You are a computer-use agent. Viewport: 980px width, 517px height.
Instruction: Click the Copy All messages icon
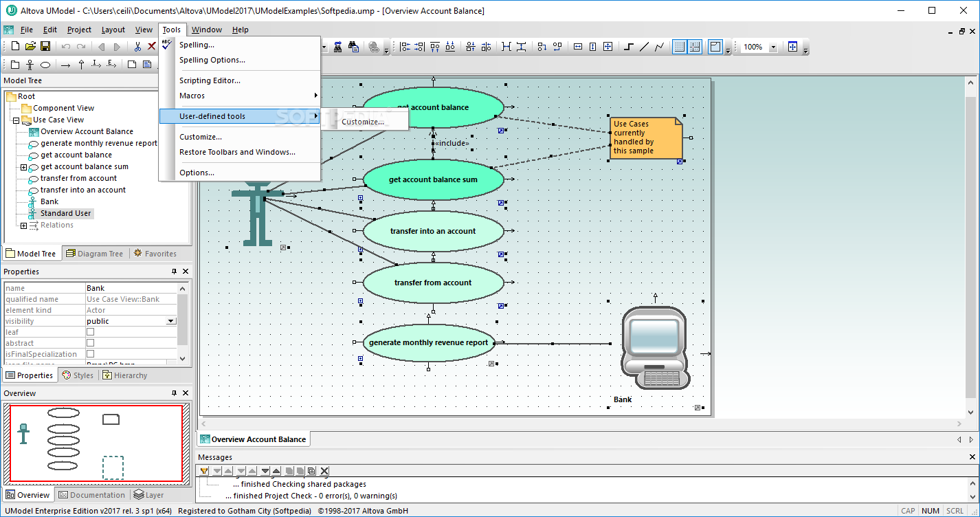coord(311,471)
